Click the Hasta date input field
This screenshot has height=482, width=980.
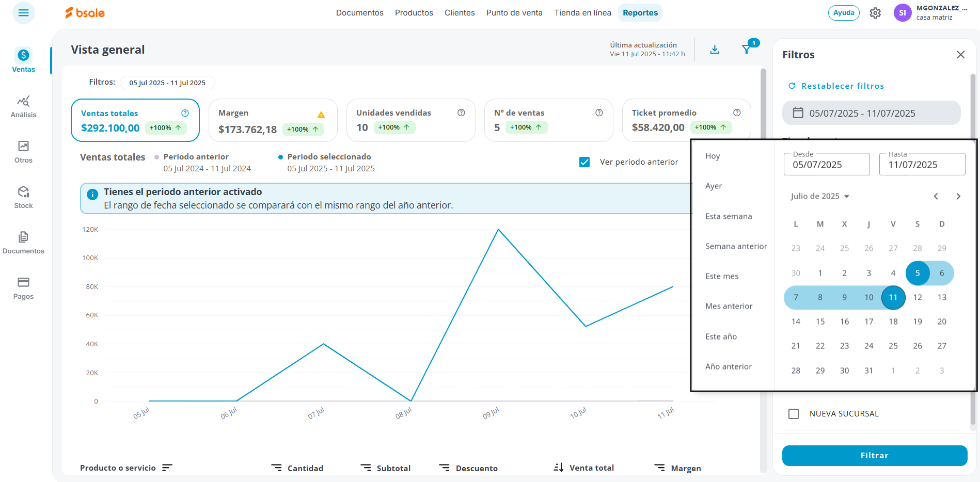[x=922, y=164]
